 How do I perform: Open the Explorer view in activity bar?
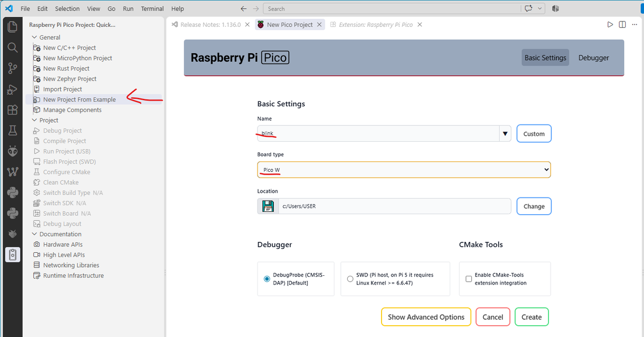click(12, 27)
